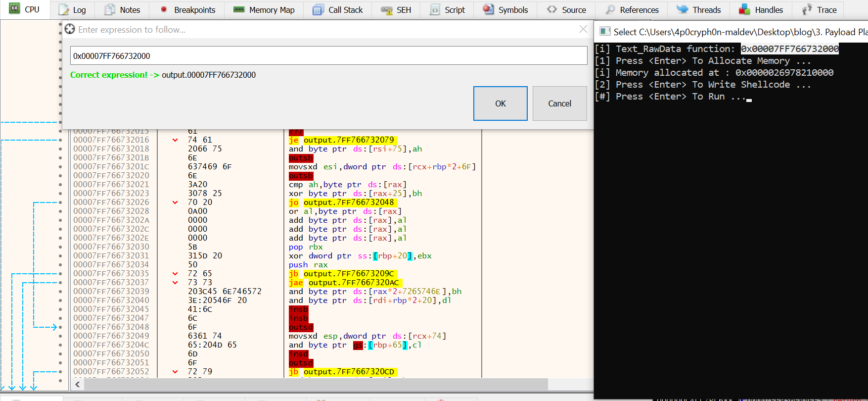Open the SEH tab
This screenshot has height=401, width=868.
(x=396, y=9)
